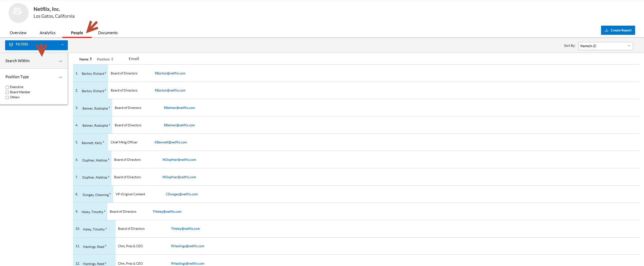The height and width of the screenshot is (266, 644).
Task: Open MDopfner@netflix.com link in row 7
Action: [179, 177]
